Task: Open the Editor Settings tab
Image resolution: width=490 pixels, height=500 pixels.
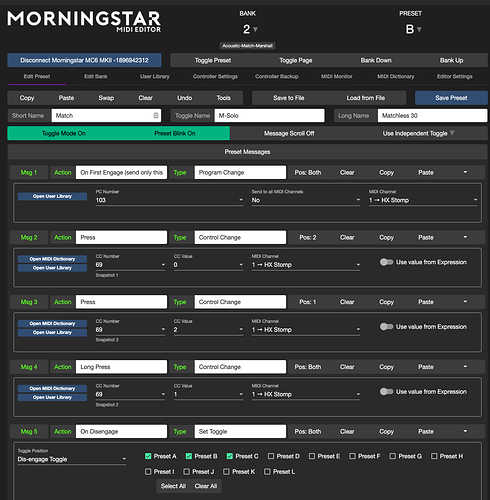Action: (x=455, y=76)
